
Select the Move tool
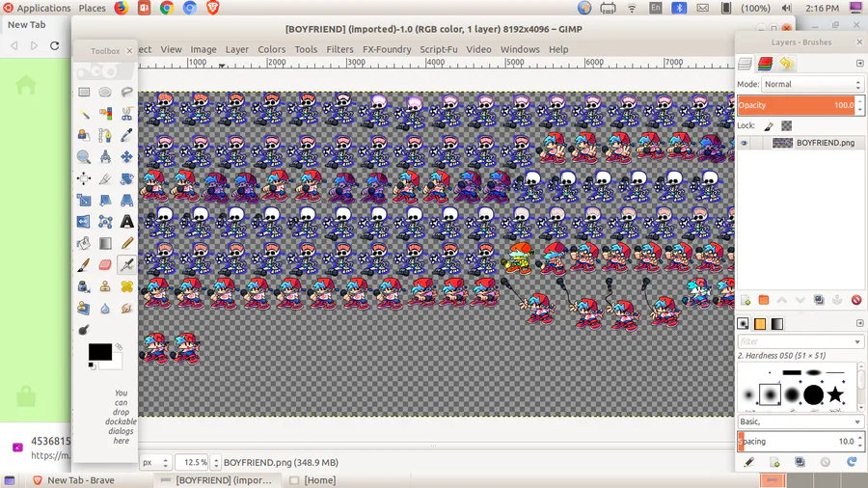click(126, 156)
